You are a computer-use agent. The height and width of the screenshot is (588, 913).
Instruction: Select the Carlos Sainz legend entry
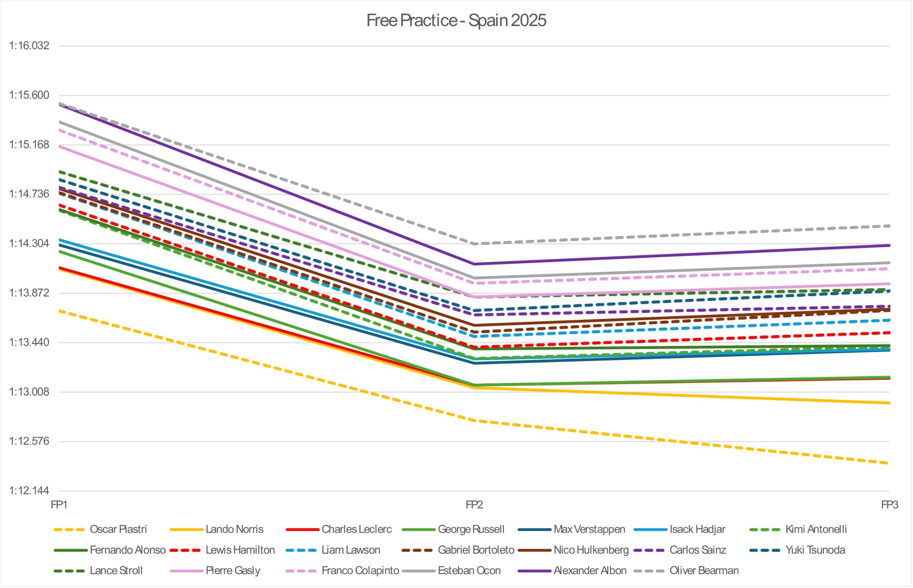coord(698,550)
